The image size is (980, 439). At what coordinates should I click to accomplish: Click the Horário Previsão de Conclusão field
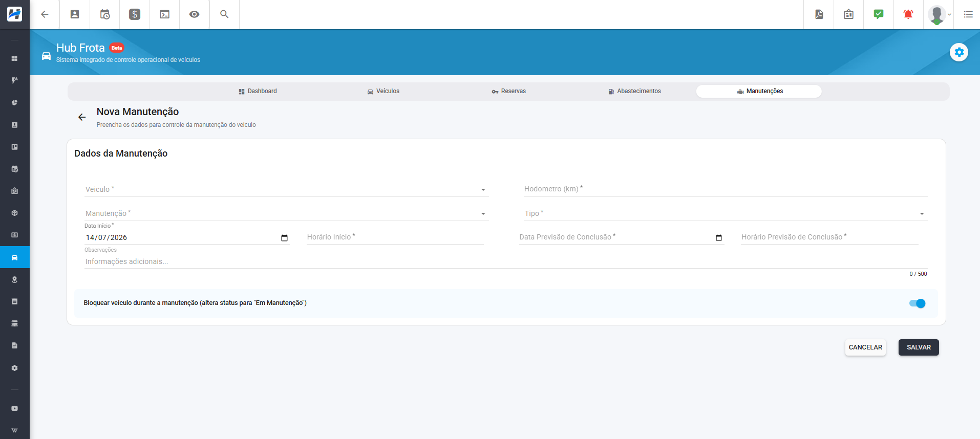pos(829,237)
